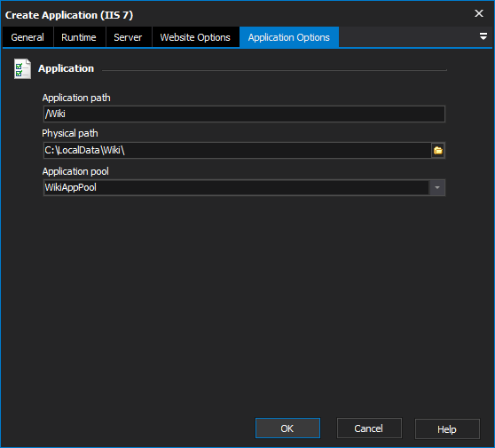The image size is (495, 448).
Task: Click into the Physical path text field
Action: pos(237,151)
